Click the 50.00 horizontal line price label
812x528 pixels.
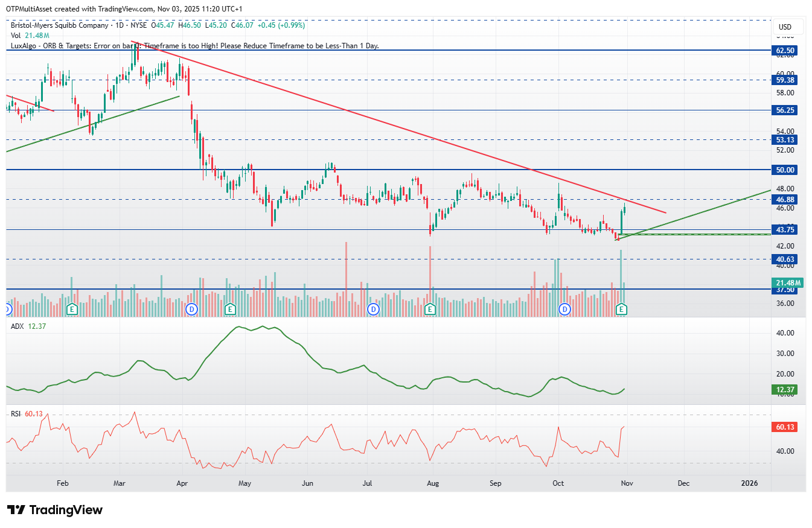pyautogui.click(x=785, y=170)
